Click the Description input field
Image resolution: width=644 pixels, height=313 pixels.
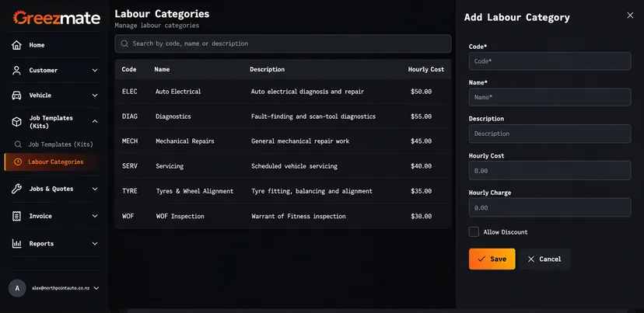[550, 134]
